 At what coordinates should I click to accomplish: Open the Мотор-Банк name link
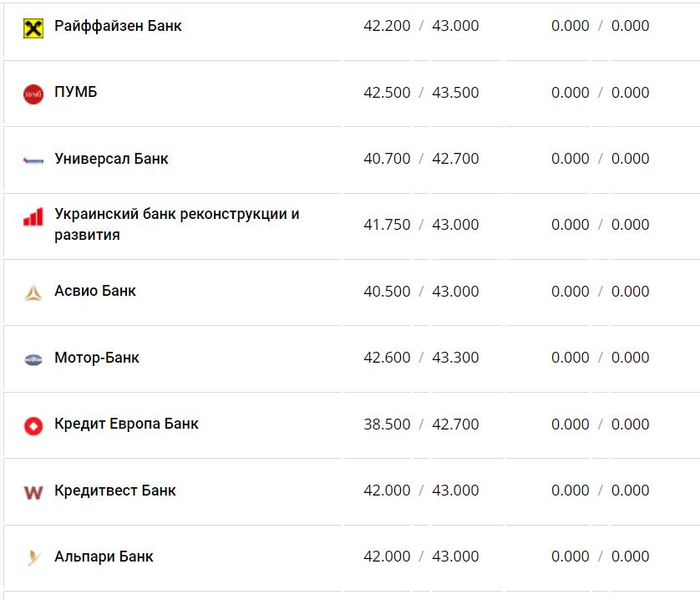tap(97, 358)
